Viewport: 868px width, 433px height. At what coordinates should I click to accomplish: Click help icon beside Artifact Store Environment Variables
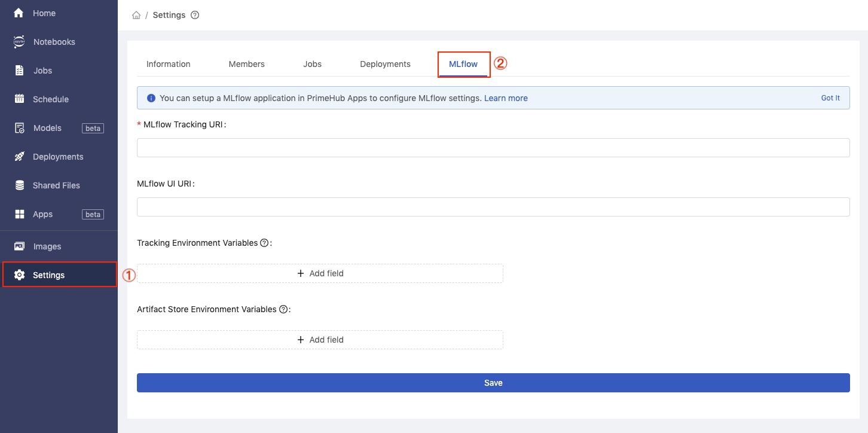tap(283, 309)
